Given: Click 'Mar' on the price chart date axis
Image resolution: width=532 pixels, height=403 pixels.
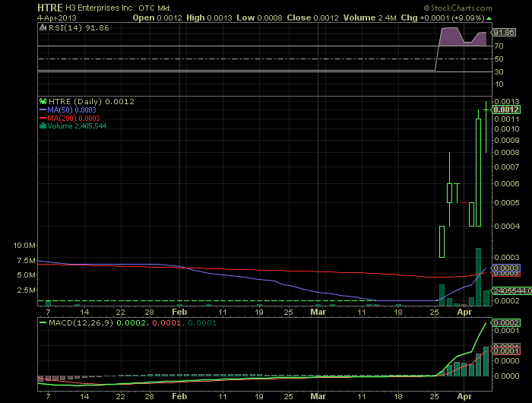Looking at the screenshot, I should click(318, 312).
